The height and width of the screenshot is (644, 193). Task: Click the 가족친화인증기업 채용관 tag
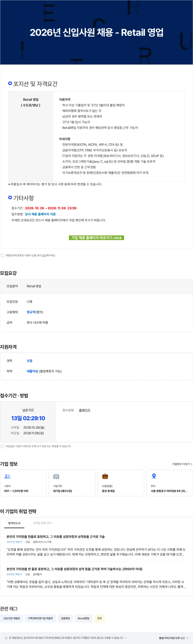(40, 618)
